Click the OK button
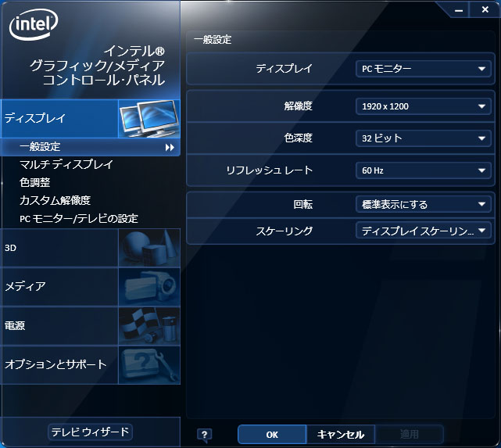501x448 pixels. [x=272, y=435]
